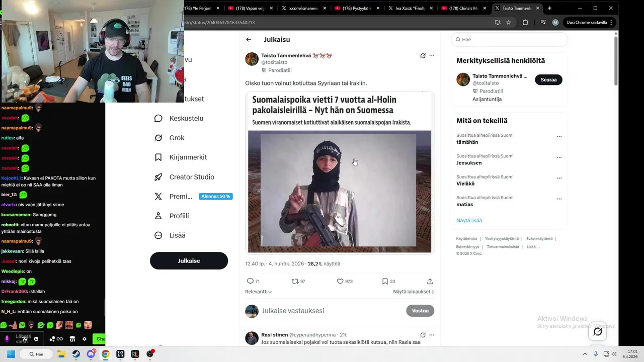Switch to the China's YouTube tab

pos(464,8)
